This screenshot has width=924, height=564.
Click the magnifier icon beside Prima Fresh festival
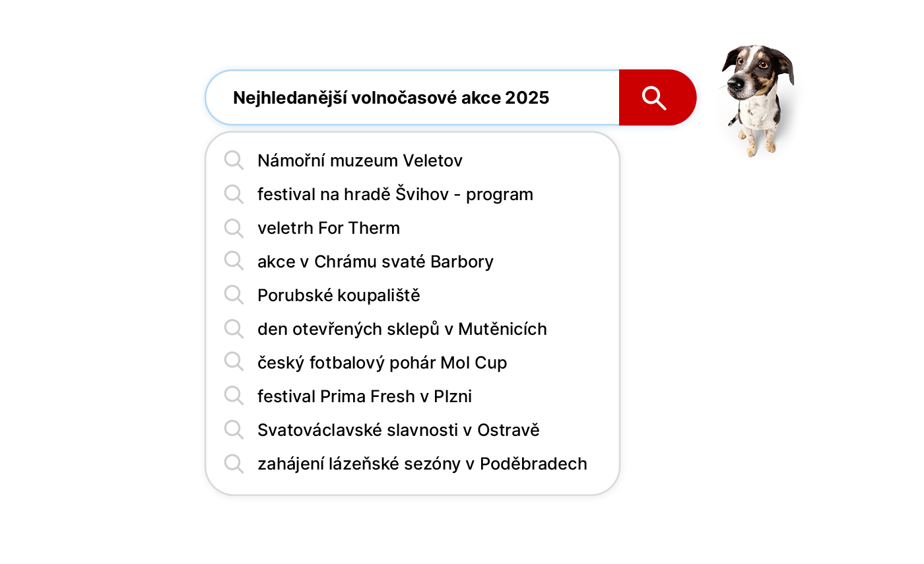pyautogui.click(x=234, y=396)
